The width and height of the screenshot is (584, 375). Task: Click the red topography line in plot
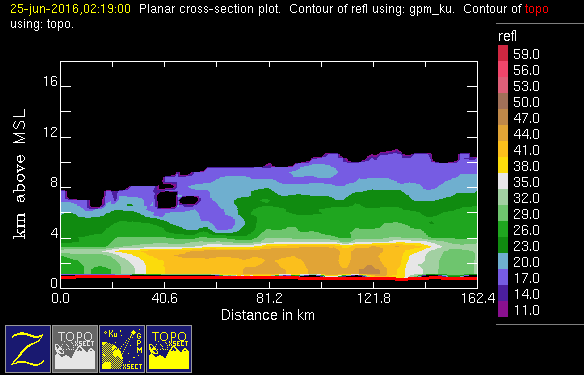(x=269, y=277)
